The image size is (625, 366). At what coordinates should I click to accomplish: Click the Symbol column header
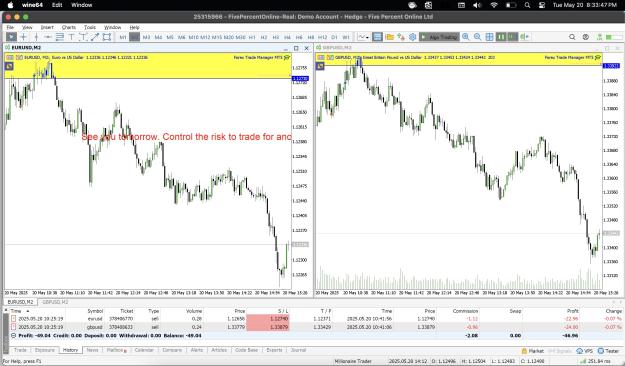[95, 311]
